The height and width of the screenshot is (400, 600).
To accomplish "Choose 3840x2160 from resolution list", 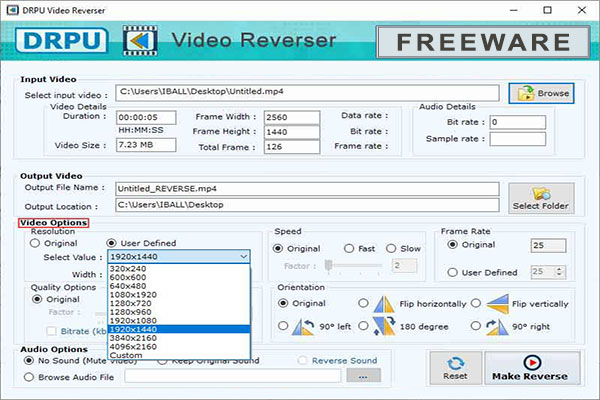I will point(179,338).
